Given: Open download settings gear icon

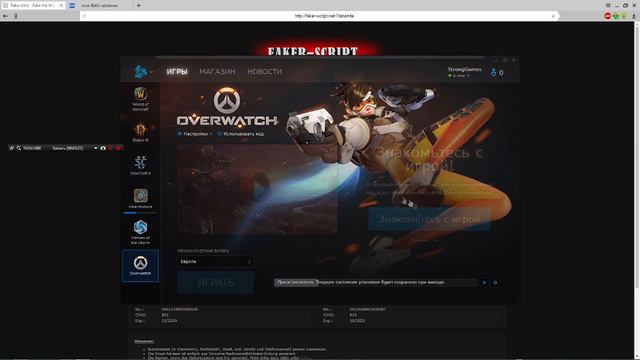Looking at the screenshot, I should (495, 282).
